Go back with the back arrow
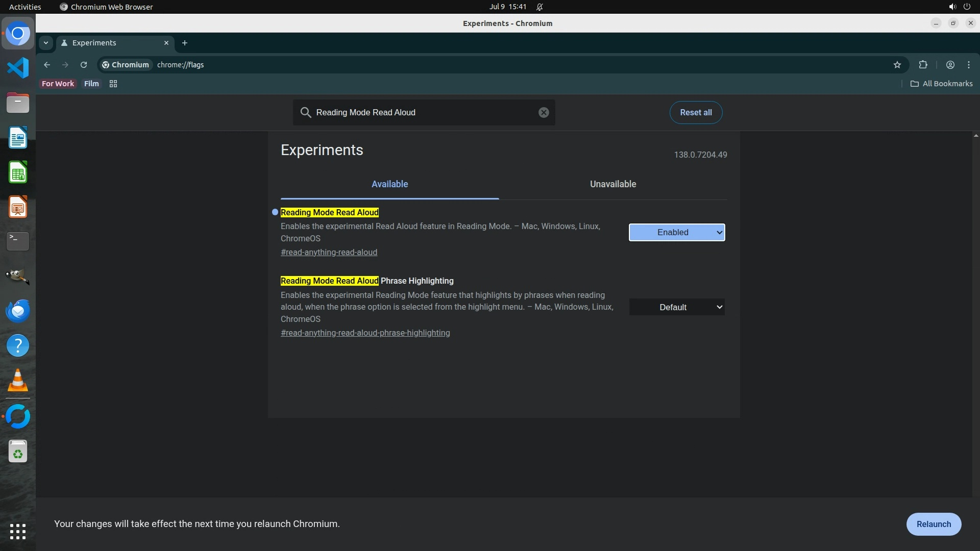The height and width of the screenshot is (551, 980). 47,65
